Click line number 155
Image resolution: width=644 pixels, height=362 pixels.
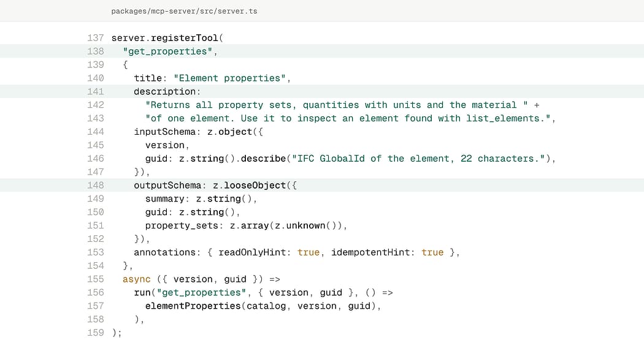(95, 279)
